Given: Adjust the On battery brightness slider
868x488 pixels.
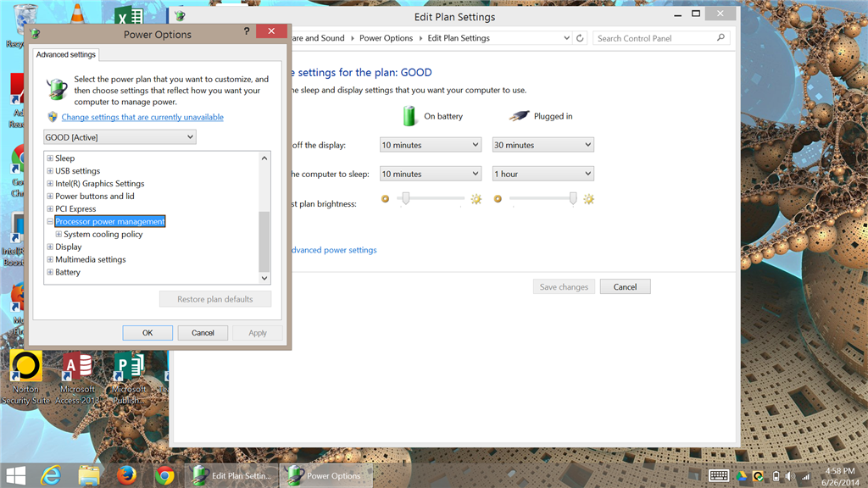Looking at the screenshot, I should [406, 198].
